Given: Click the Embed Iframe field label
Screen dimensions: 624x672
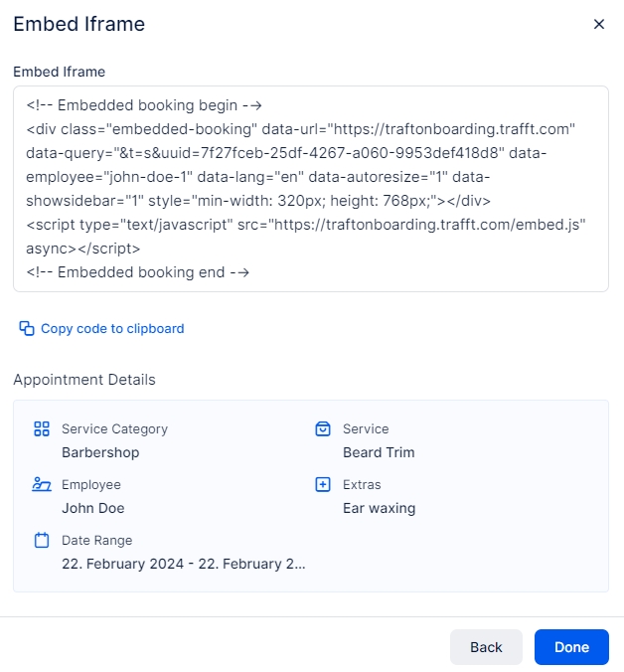Looking at the screenshot, I should pos(60,72).
